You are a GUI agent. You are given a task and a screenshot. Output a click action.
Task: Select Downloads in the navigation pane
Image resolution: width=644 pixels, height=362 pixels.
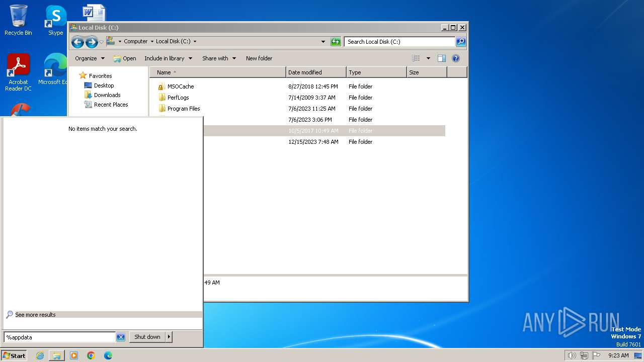pyautogui.click(x=102, y=95)
